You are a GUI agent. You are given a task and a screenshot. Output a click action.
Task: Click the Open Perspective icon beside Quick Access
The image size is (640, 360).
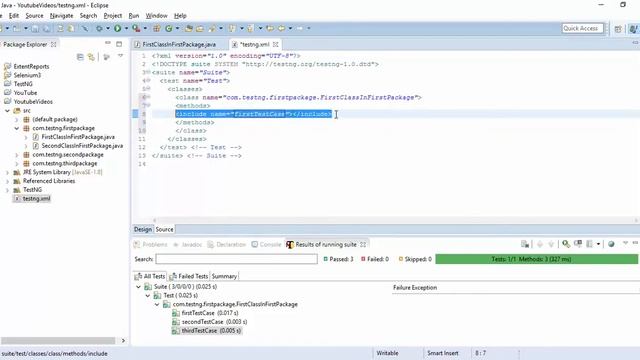point(618,29)
